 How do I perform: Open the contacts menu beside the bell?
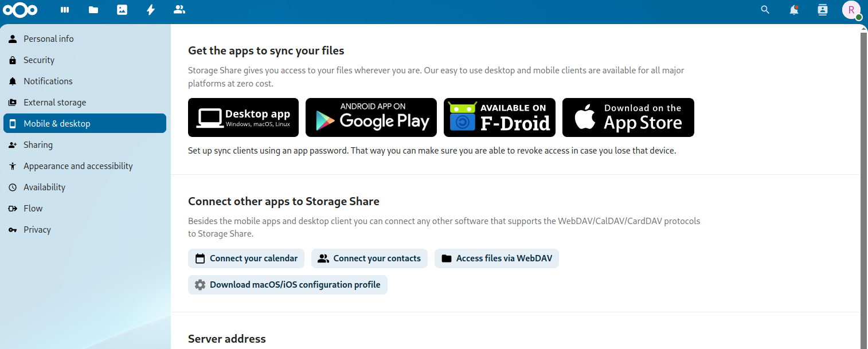(x=823, y=10)
